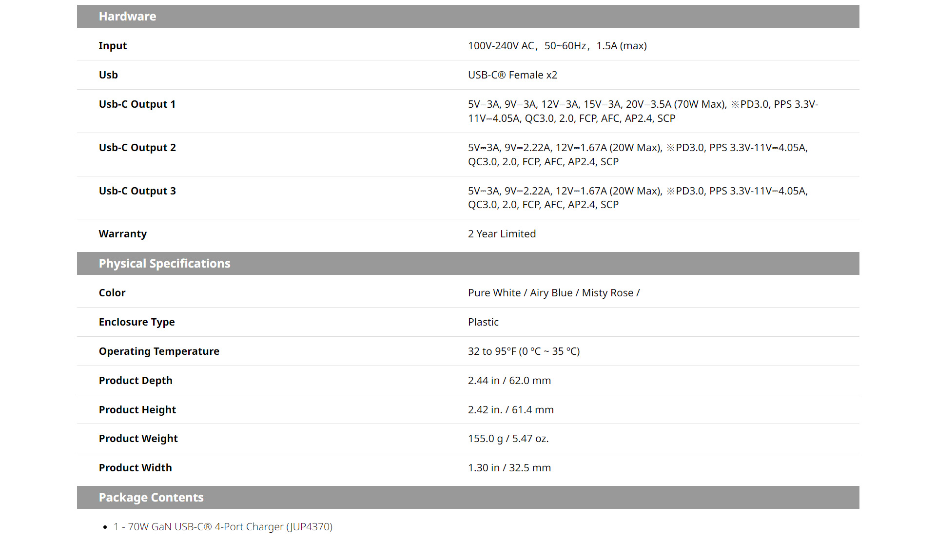Click the 2.44 in / 62.0 mm depth value
Screen dimensions: 936x560
[x=509, y=381]
